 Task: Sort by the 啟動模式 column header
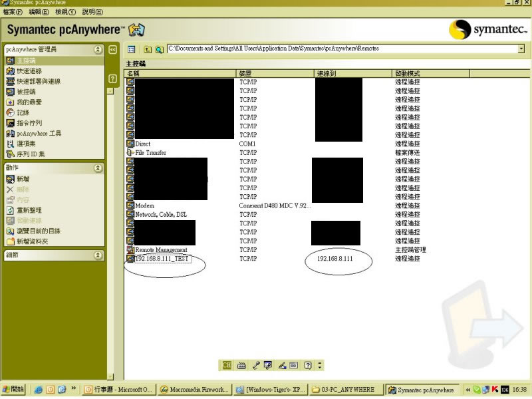(431, 74)
